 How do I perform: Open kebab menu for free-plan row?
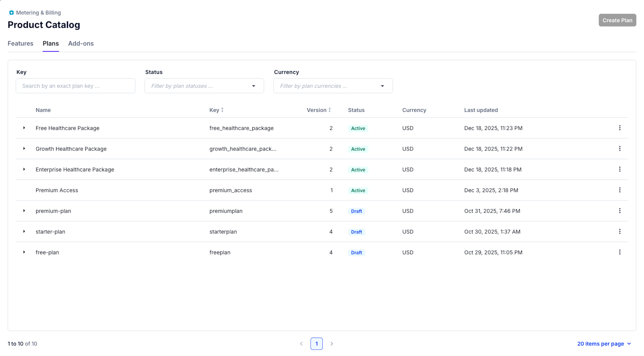click(x=619, y=252)
